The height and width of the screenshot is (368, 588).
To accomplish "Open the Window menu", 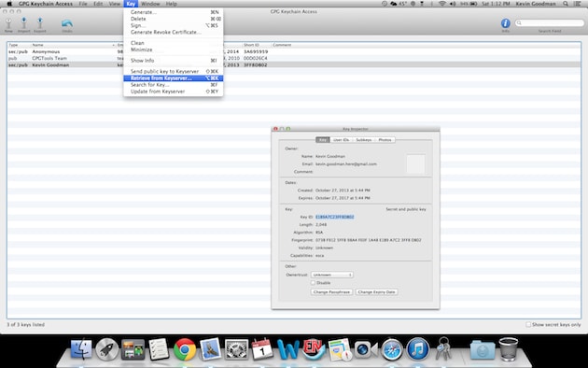I will click(x=150, y=4).
